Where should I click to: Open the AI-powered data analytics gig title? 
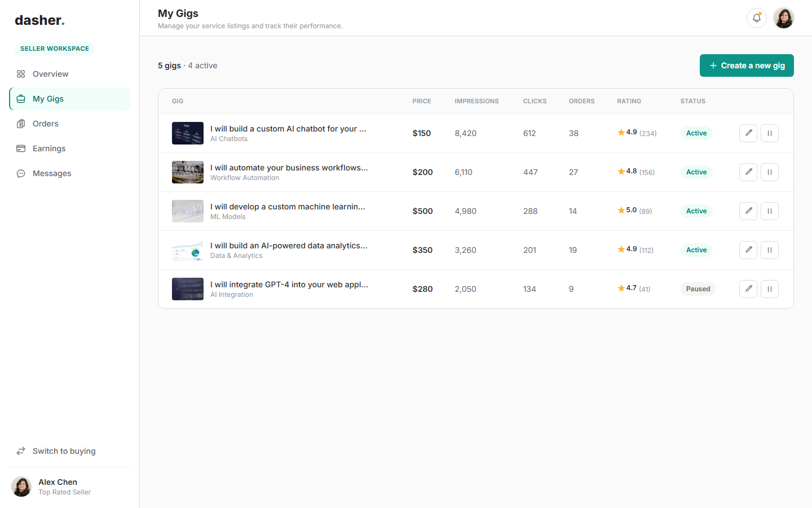[x=289, y=246]
